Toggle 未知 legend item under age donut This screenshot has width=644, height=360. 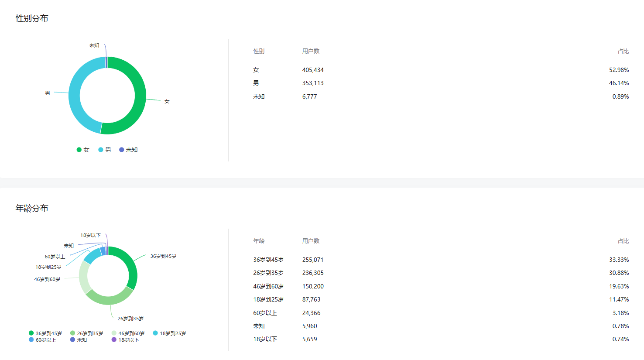pos(79,340)
